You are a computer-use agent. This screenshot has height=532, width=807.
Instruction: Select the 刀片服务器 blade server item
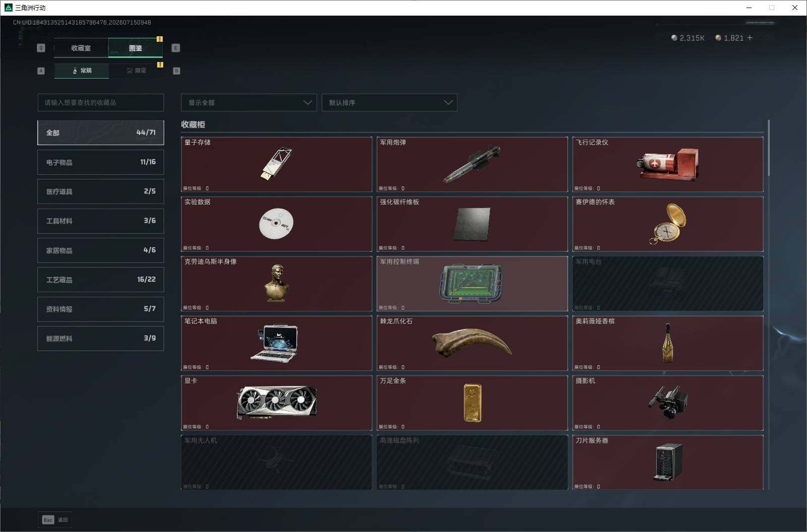668,462
